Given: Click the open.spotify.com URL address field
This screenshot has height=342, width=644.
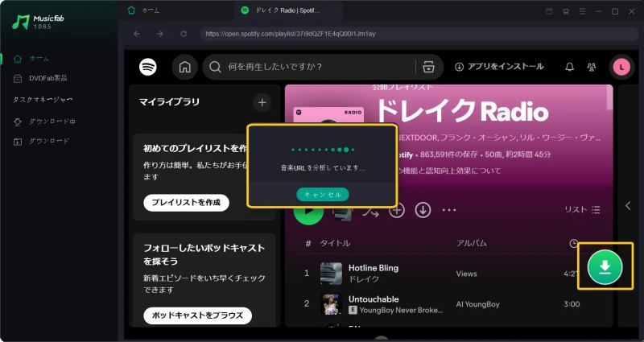Looking at the screenshot, I should pos(419,34).
